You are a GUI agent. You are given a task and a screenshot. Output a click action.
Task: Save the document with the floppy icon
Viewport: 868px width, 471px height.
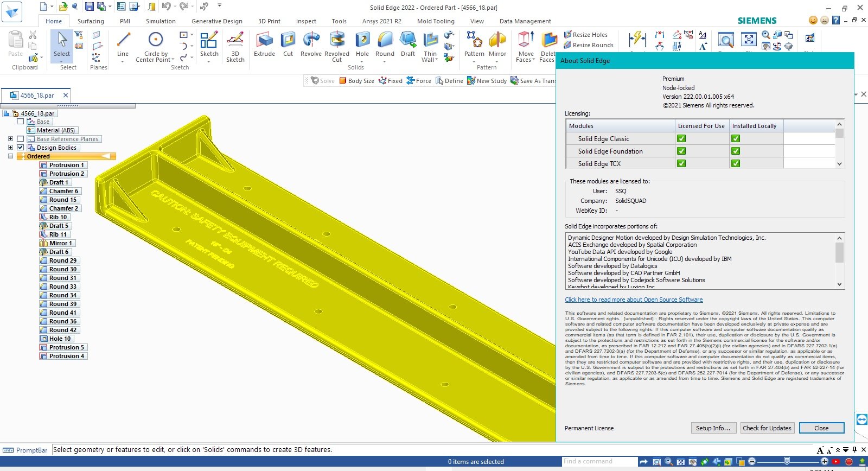tap(89, 7)
